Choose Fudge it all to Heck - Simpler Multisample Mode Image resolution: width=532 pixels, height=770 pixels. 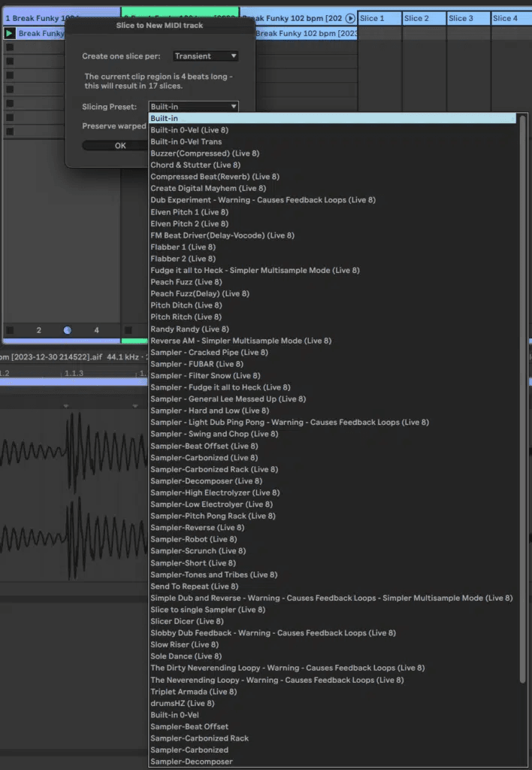tap(333, 270)
